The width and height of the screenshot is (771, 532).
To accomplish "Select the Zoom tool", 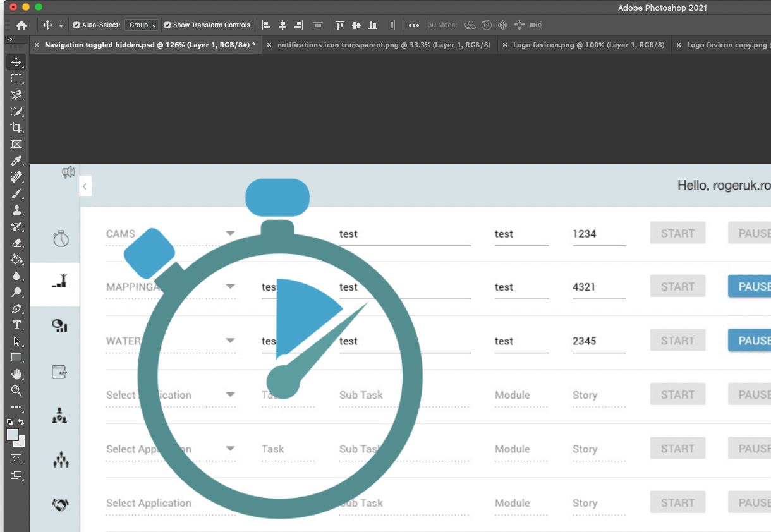I will (x=16, y=390).
